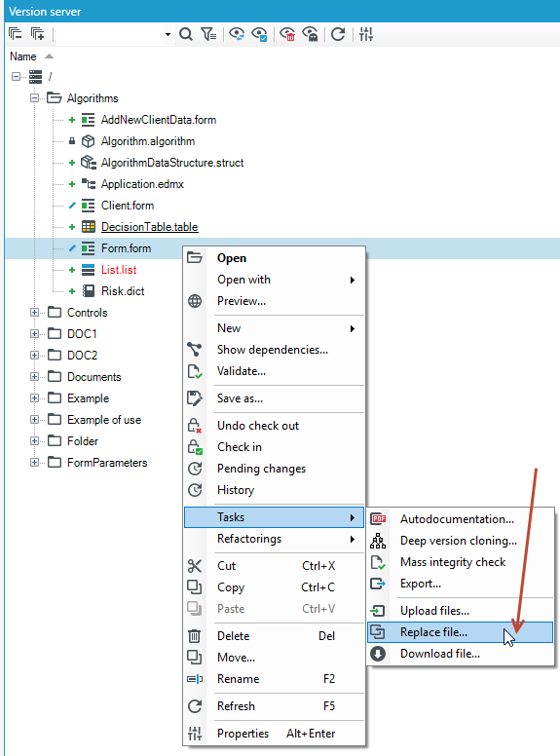Screen dimensions: 560x756
Task: Click the refresh icon in toolbar
Action: coord(338,34)
